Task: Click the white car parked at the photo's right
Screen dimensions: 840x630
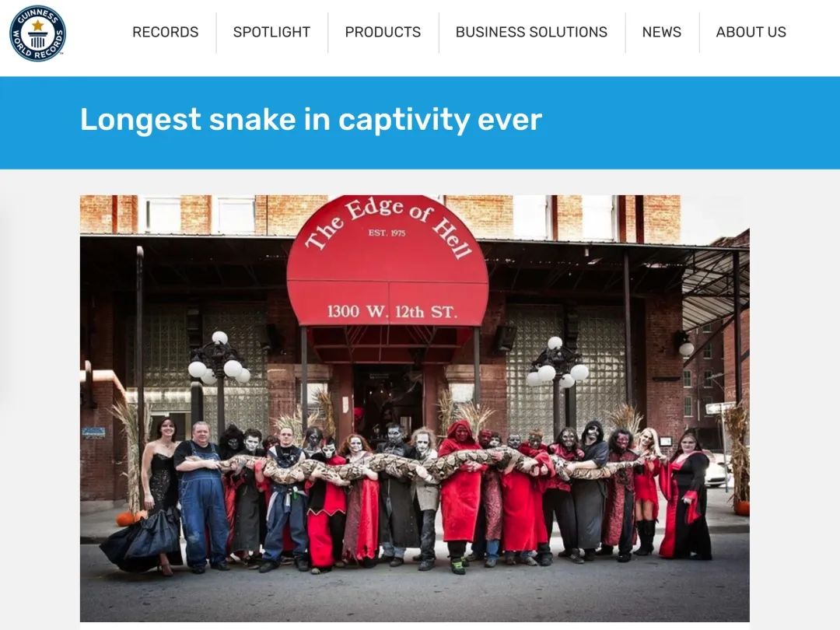Action: click(x=717, y=471)
